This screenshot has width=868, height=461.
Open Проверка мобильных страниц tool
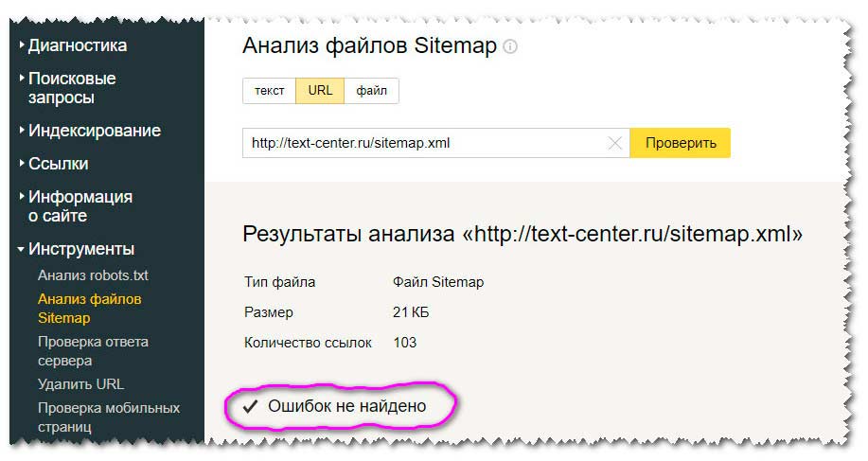[x=108, y=417]
